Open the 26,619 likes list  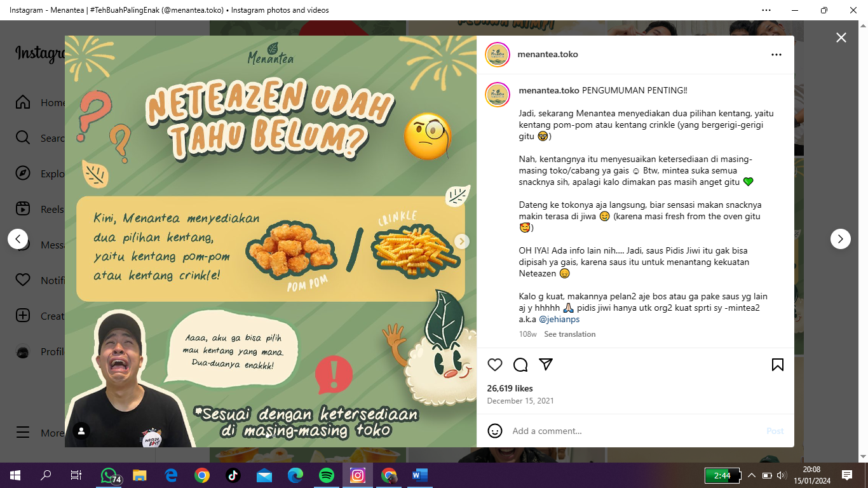(510, 388)
